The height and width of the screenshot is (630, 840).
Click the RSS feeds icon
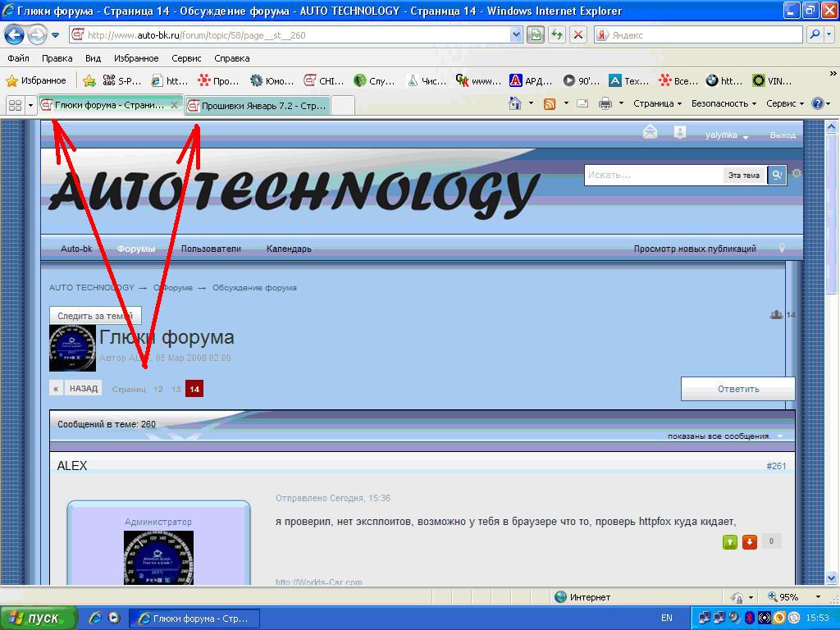pyautogui.click(x=549, y=103)
